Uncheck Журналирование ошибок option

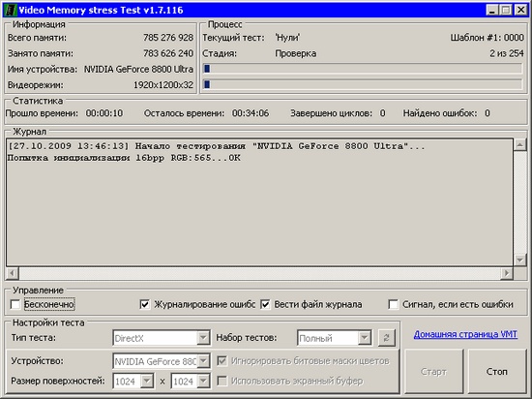(x=145, y=304)
